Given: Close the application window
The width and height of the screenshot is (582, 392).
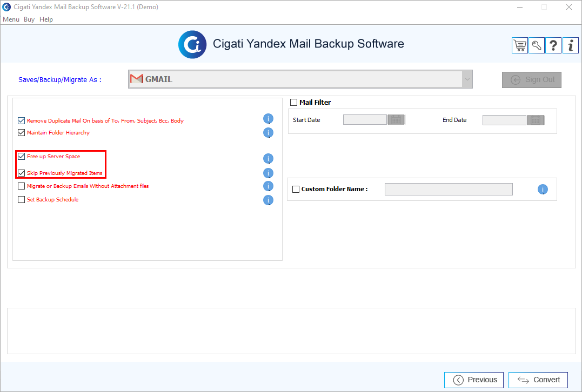Looking at the screenshot, I should coord(568,7).
